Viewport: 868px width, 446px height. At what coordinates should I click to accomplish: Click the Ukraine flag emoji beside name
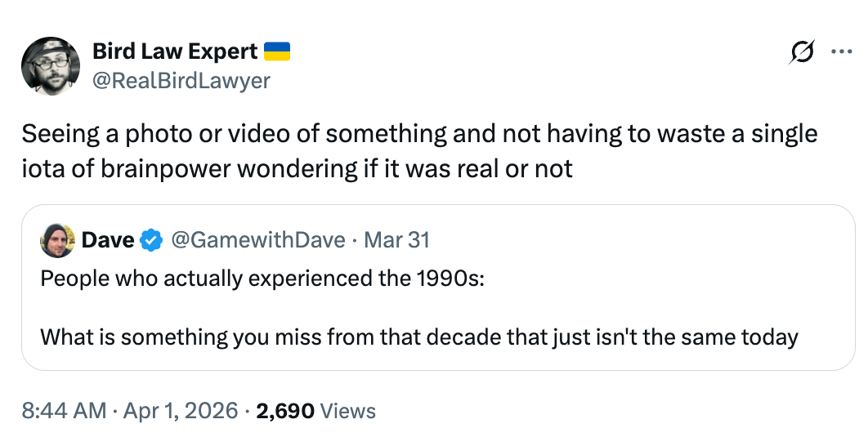[277, 52]
